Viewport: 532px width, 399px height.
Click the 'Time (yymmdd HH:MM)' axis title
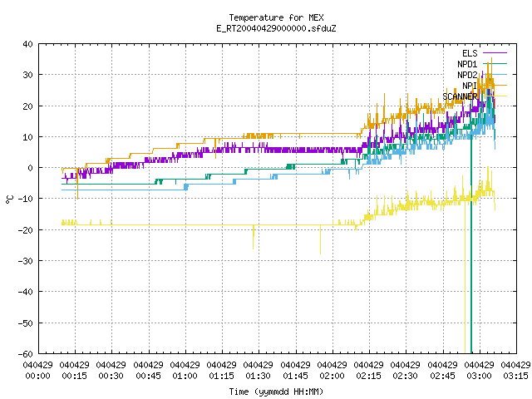click(x=276, y=392)
